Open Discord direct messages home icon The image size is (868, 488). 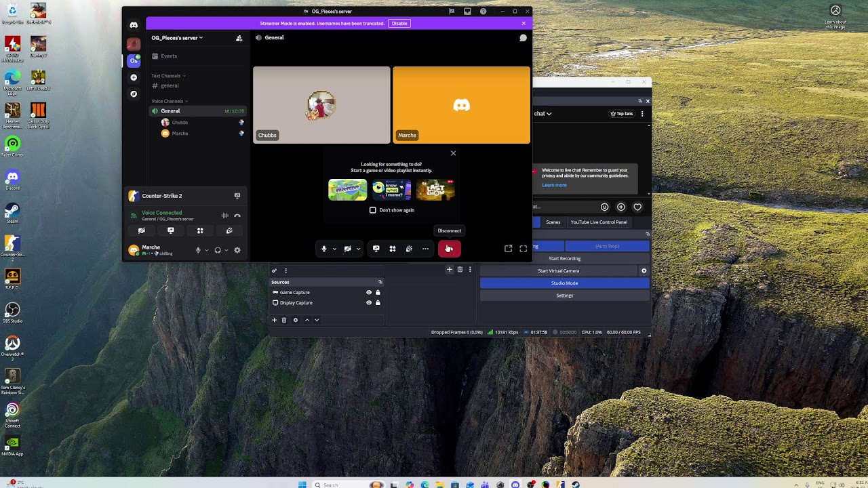tap(134, 25)
